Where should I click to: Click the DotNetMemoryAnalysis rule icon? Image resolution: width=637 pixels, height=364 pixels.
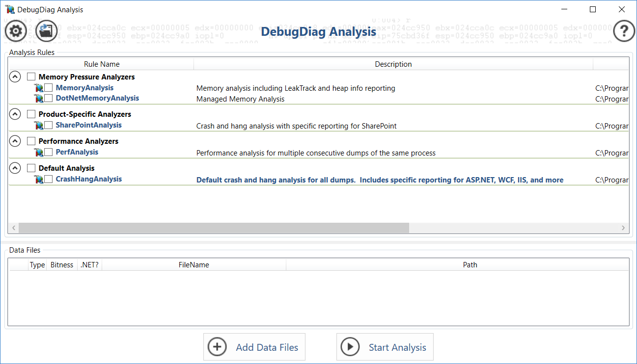(39, 98)
